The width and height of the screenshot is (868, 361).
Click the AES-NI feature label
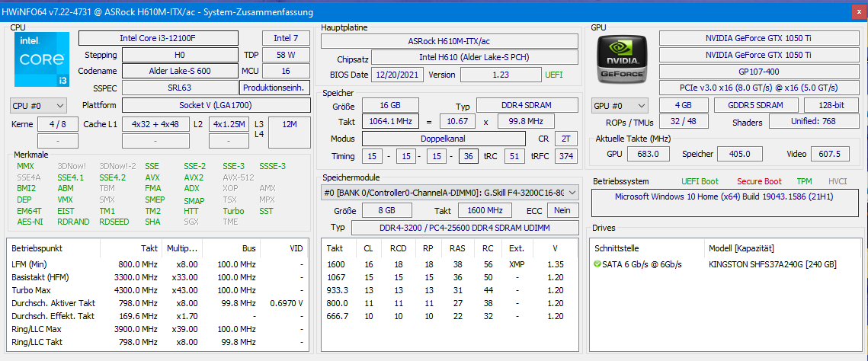[x=30, y=222]
